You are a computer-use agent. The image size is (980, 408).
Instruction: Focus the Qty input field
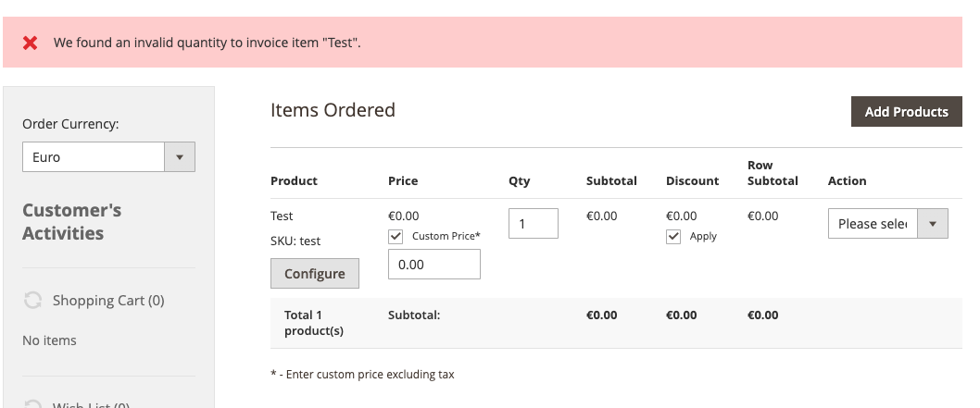click(x=534, y=224)
